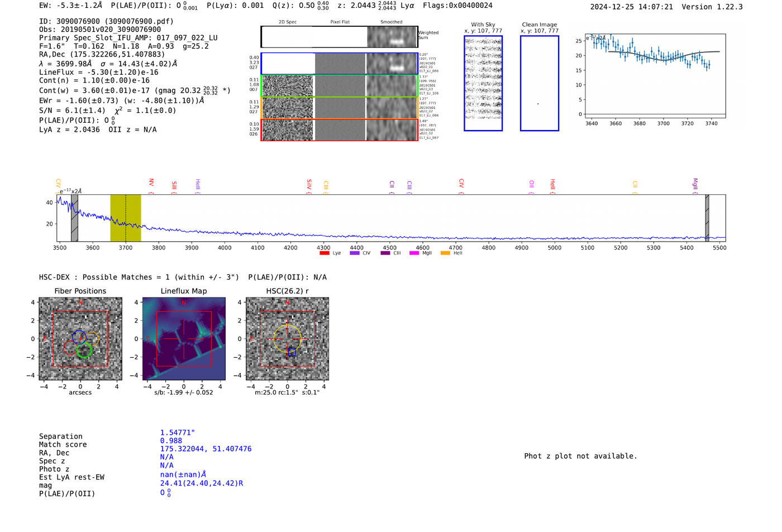Click the 'Smoothed' column header
Image resolution: width=782 pixels, height=532 pixels.
pyautogui.click(x=392, y=22)
